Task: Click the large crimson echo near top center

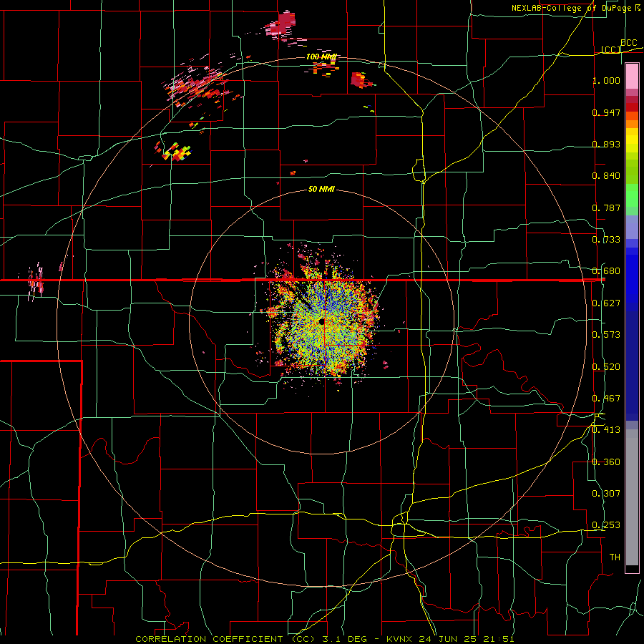Action: click(283, 24)
